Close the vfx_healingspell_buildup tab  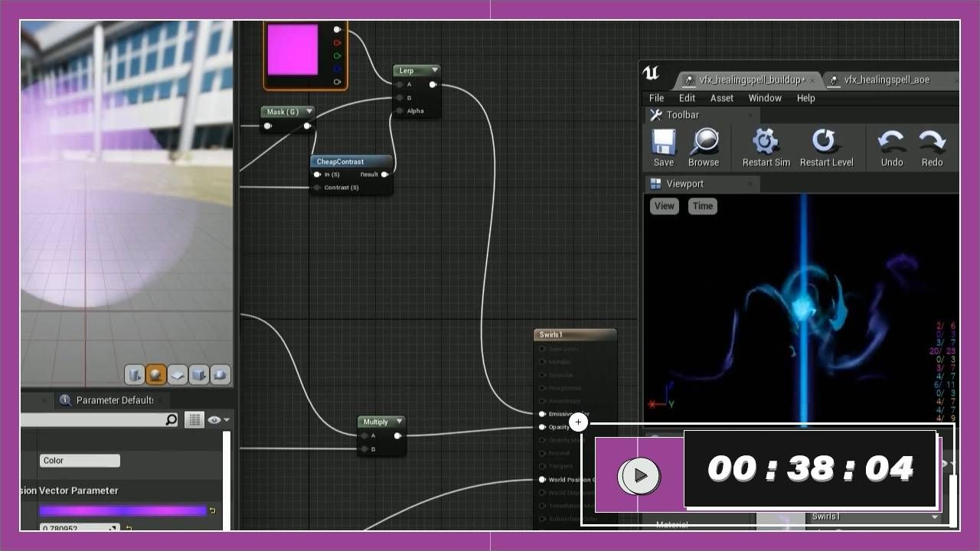click(x=812, y=80)
